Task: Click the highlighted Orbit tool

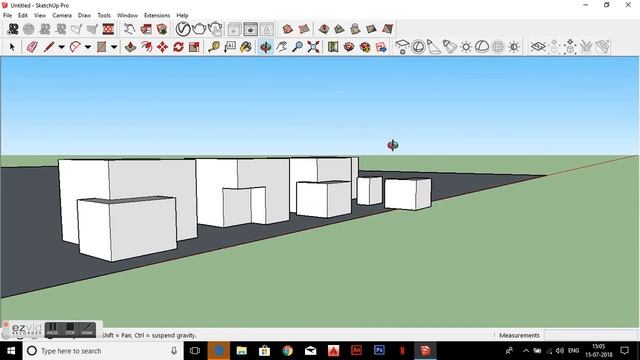Action: coord(266,47)
